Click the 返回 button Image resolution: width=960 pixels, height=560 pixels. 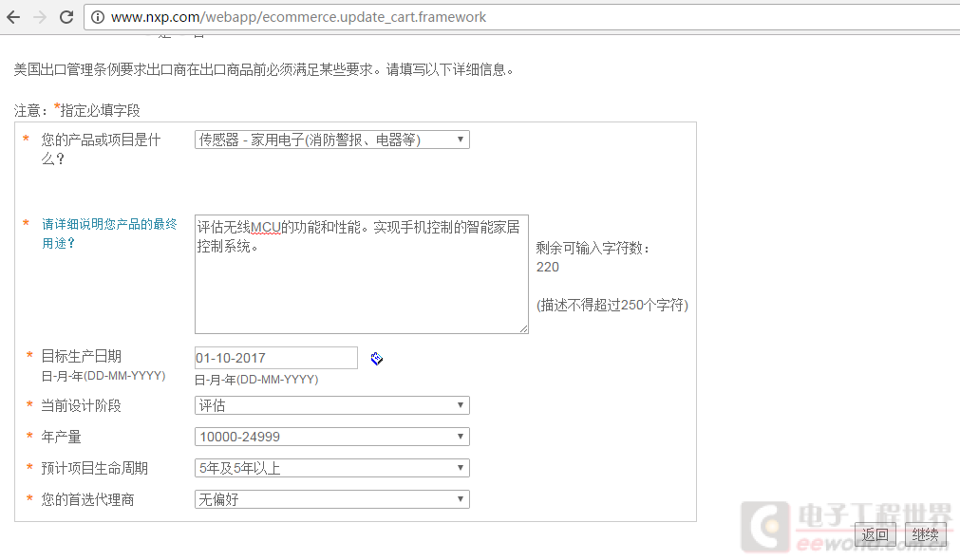tap(875, 534)
